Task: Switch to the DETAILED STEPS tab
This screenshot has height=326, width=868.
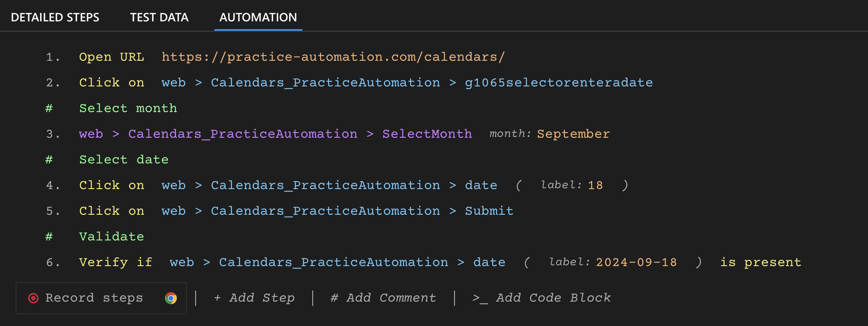Action: [x=55, y=17]
